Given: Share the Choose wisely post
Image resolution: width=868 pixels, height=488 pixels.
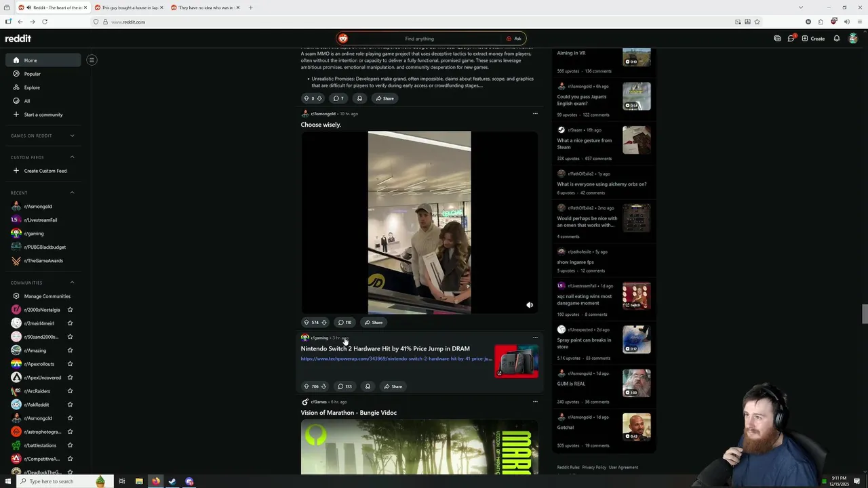Looking at the screenshot, I should (x=374, y=323).
